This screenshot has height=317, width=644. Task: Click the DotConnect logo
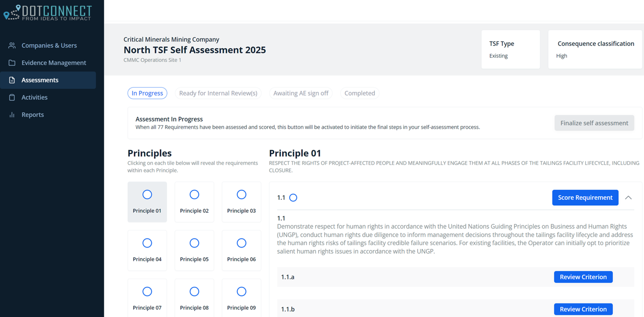[x=48, y=13]
